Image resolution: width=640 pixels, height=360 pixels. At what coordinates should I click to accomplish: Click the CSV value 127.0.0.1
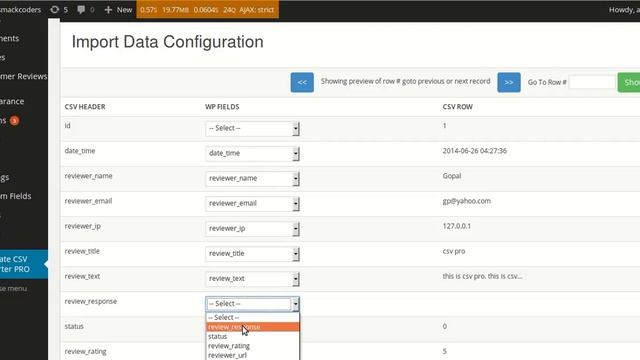[x=457, y=226]
